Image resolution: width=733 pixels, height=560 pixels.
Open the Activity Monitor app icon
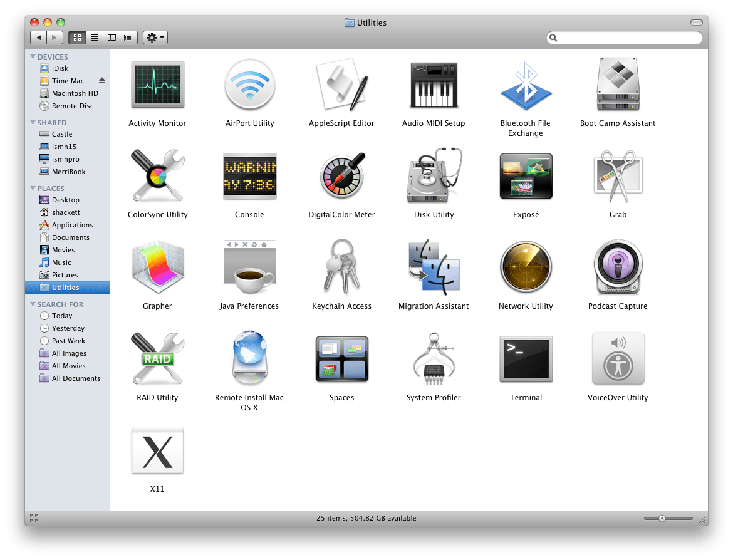157,85
